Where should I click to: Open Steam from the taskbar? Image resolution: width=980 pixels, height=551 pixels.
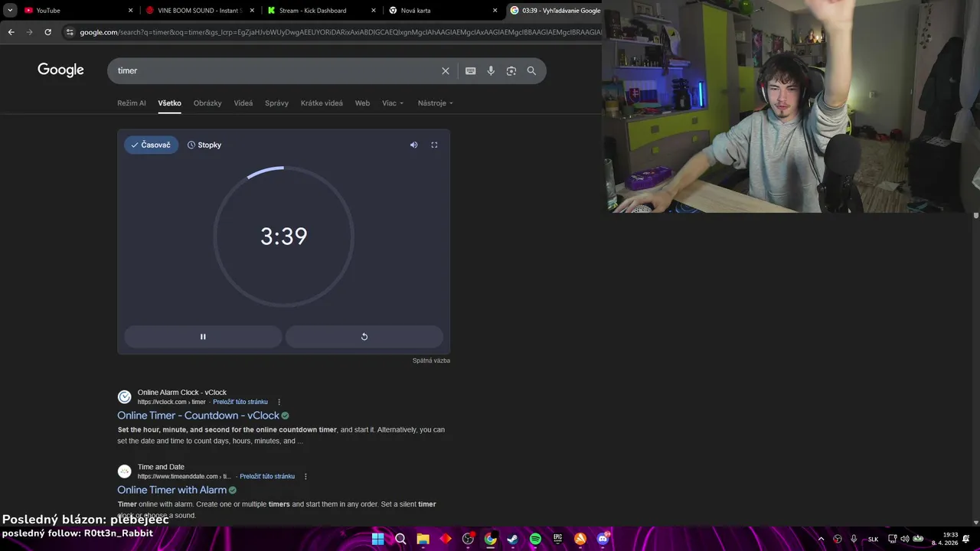(513, 539)
